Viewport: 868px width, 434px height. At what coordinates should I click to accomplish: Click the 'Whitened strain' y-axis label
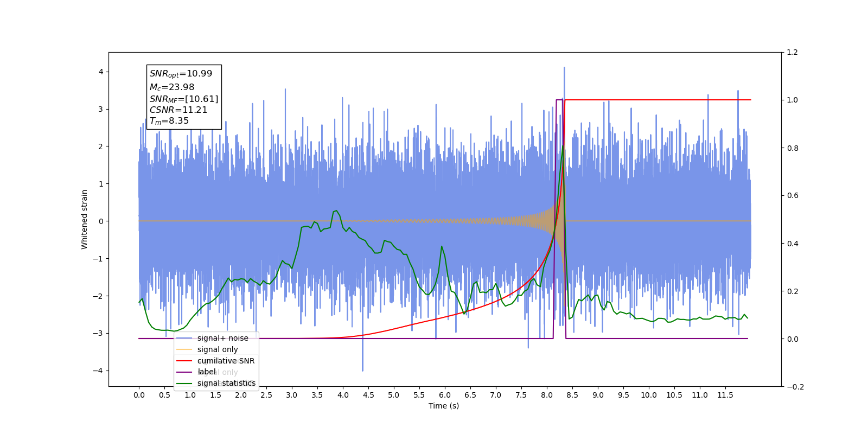[84, 219]
